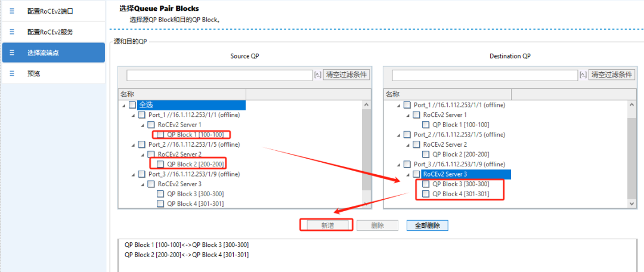Click the 新增 button

tap(327, 225)
